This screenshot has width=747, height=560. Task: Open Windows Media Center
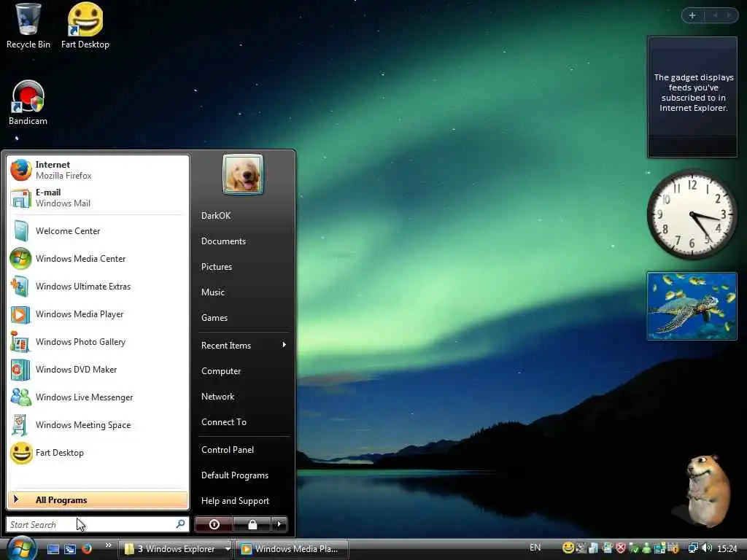[x=98, y=259]
